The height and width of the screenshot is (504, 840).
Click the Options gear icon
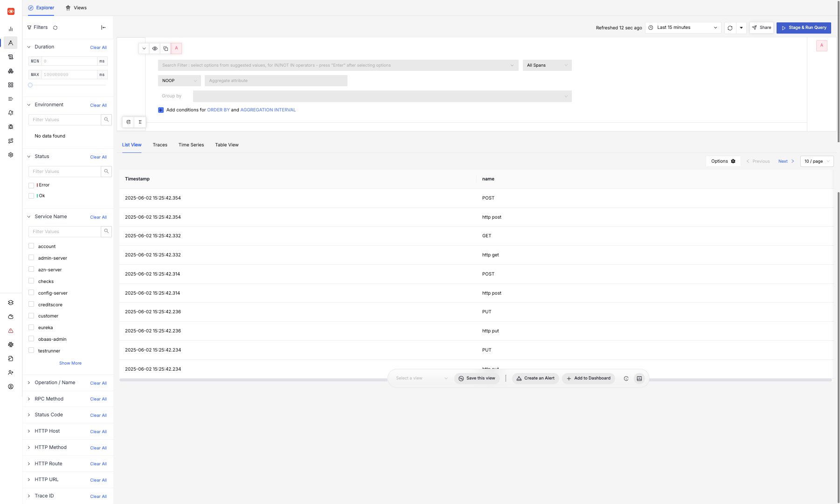(x=733, y=161)
